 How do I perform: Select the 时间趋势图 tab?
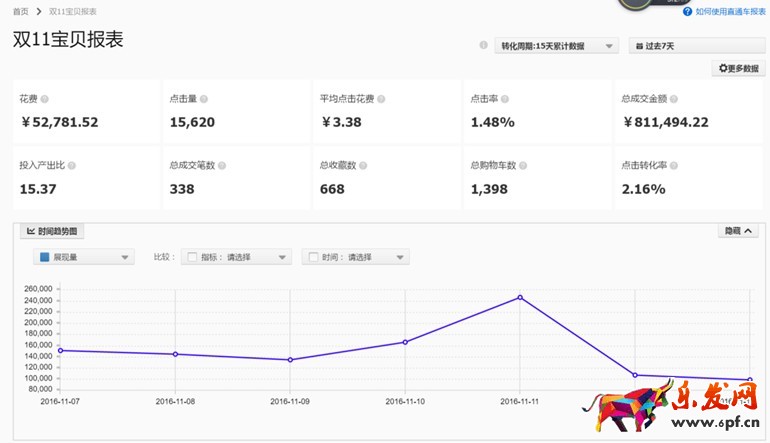51,231
